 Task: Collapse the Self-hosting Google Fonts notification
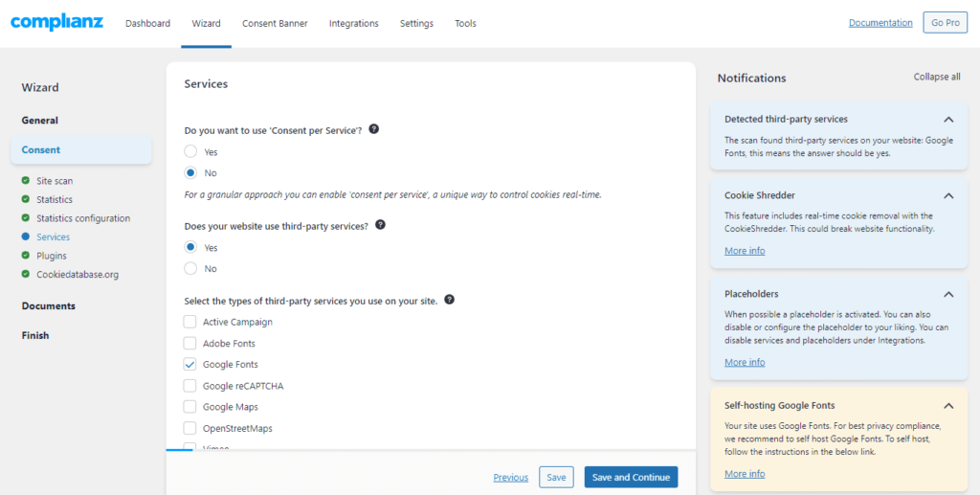[x=947, y=405]
